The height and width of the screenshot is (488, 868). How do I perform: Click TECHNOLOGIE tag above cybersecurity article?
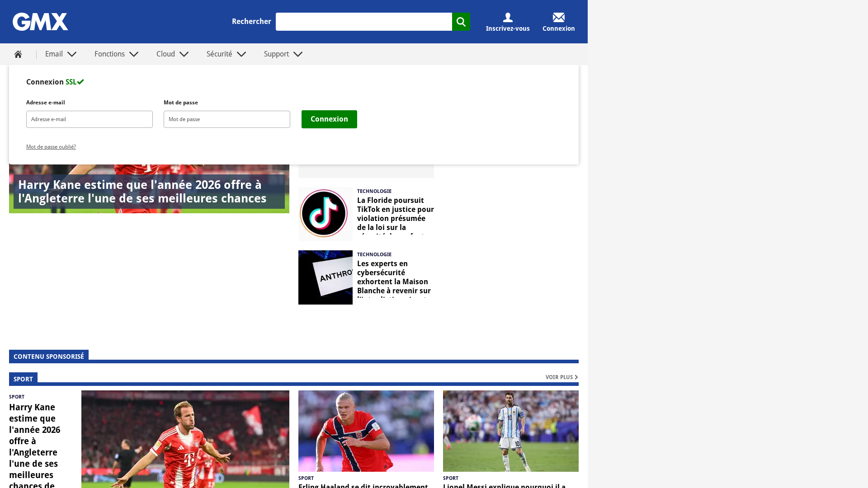[374, 254]
